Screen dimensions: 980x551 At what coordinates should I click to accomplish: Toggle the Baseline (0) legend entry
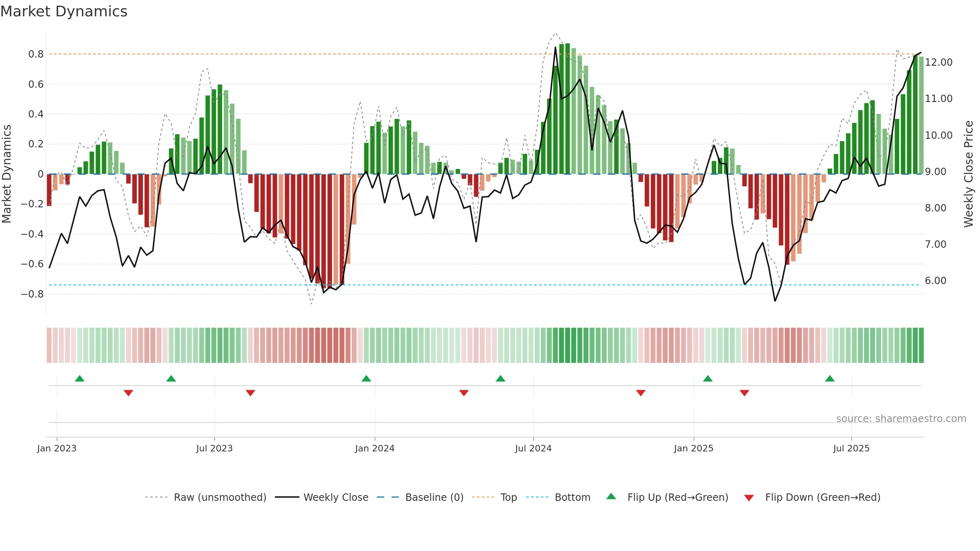tap(420, 497)
